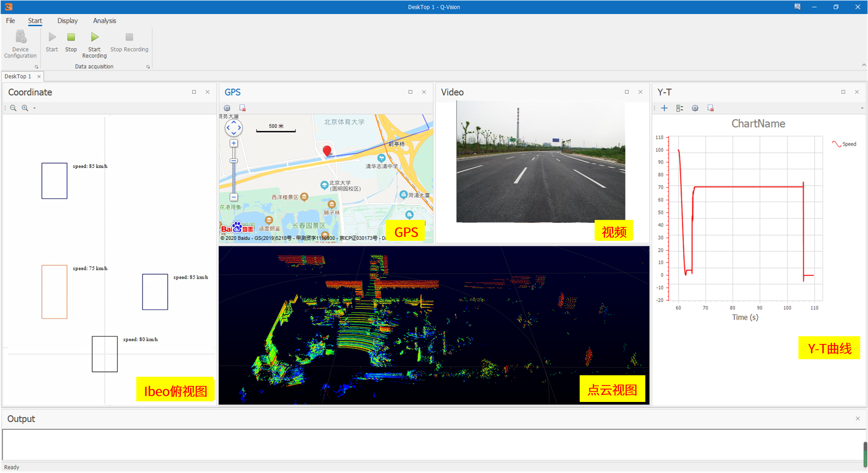Viewport: 868px width, 473px height.
Task: Click the Ready status bar text
Action: click(x=11, y=467)
